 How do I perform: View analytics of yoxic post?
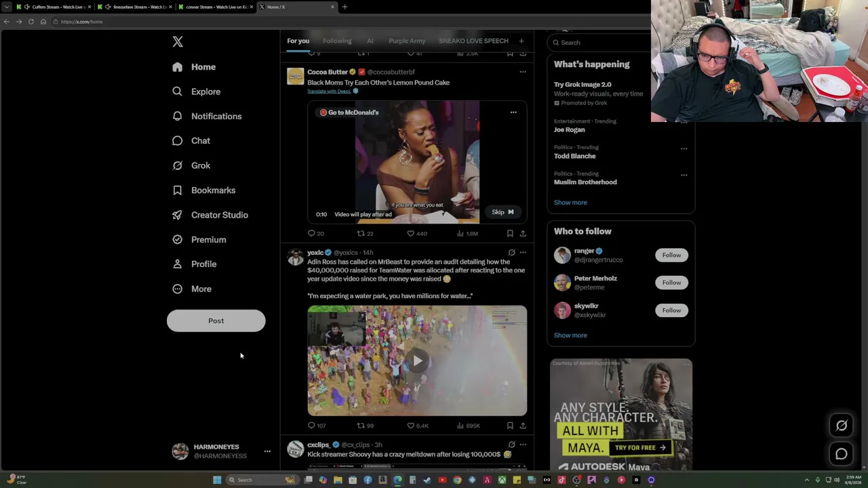(x=468, y=426)
